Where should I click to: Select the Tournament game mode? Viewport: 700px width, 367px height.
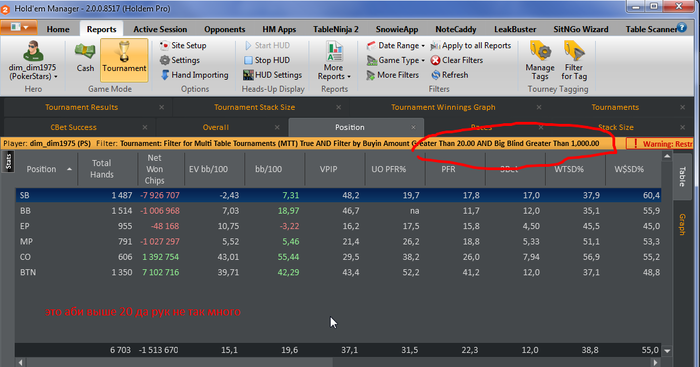[x=124, y=60]
